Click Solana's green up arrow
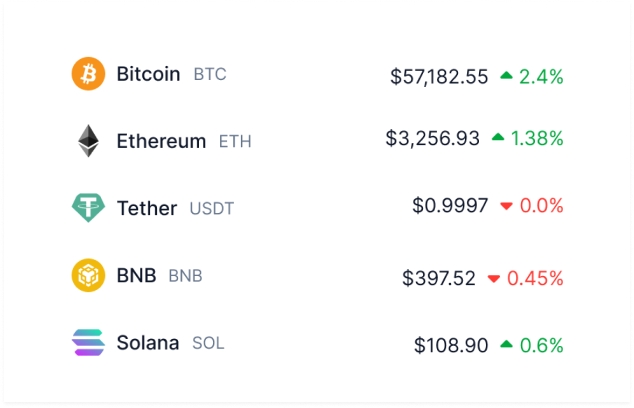Screen dimensions: 634x408 (506, 345)
